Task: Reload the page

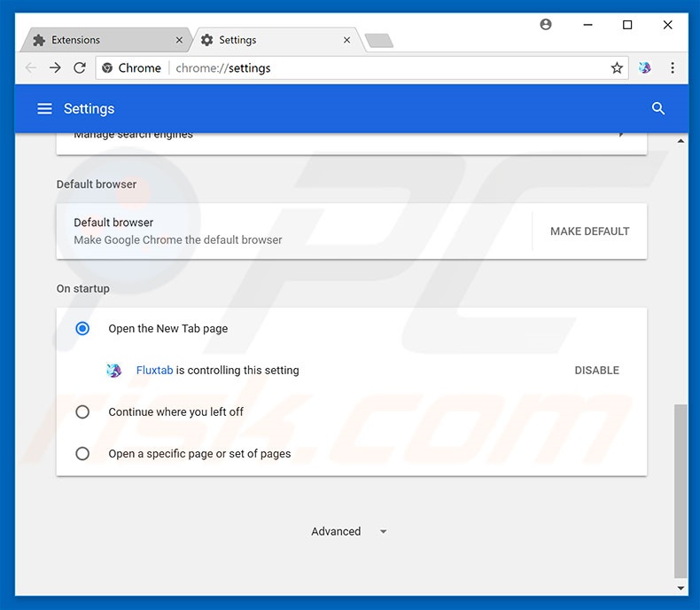Action: [x=80, y=68]
